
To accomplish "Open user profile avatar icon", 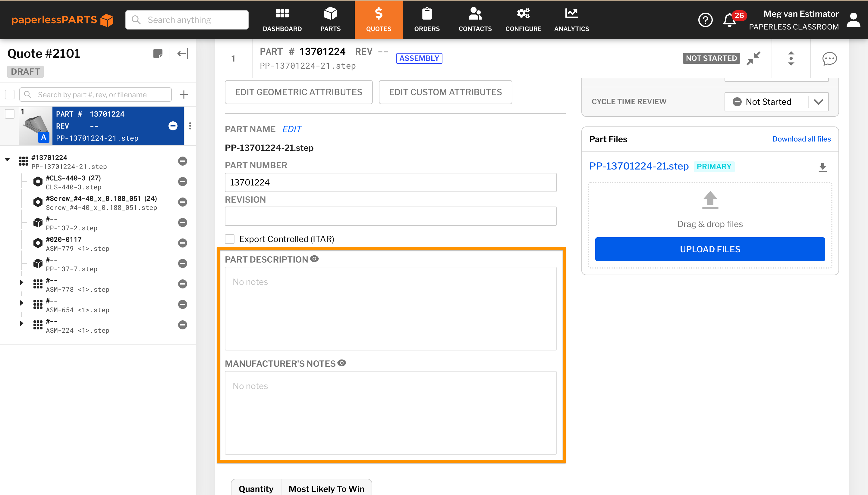I will pos(853,20).
